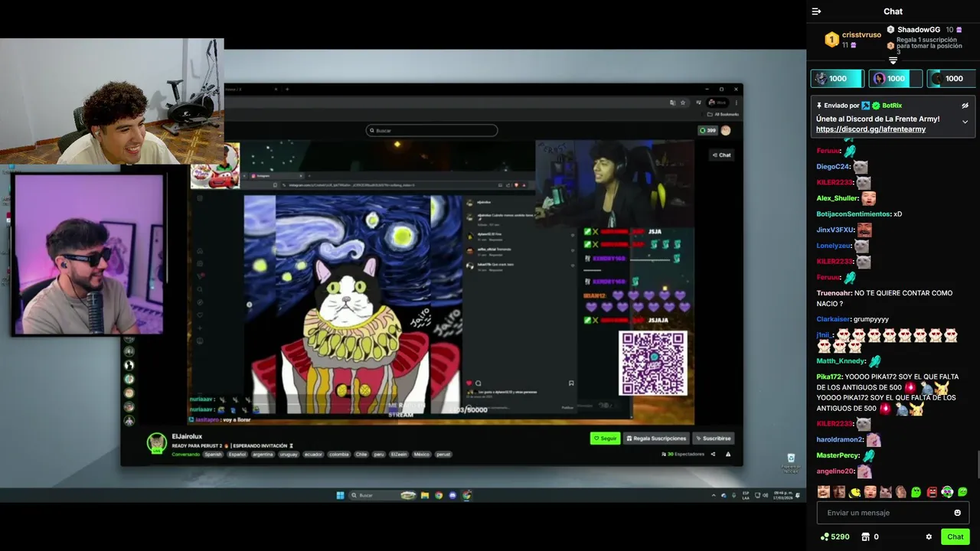Click the Instagram bookmark save icon in stream
The height and width of the screenshot is (551, 980).
click(571, 383)
